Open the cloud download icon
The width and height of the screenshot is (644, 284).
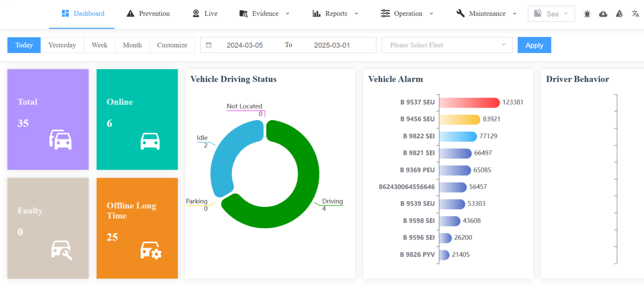pos(603,14)
